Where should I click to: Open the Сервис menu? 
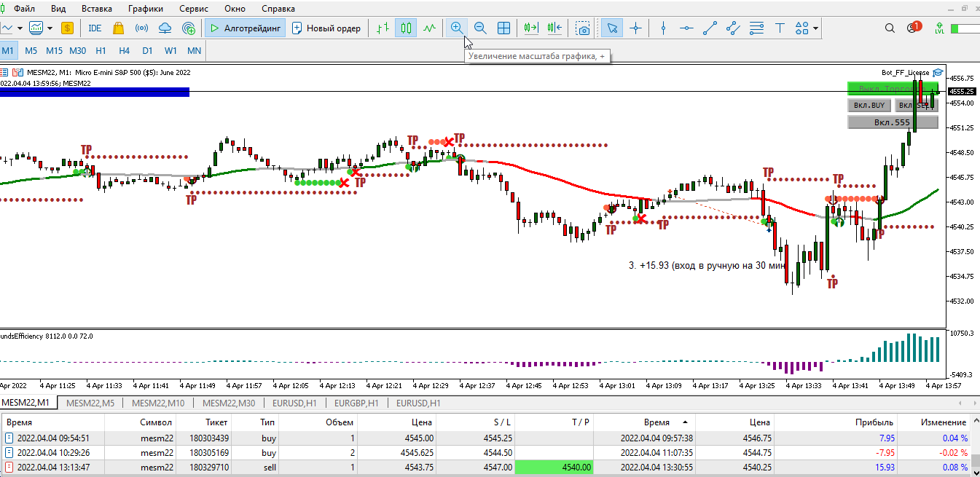(x=193, y=9)
